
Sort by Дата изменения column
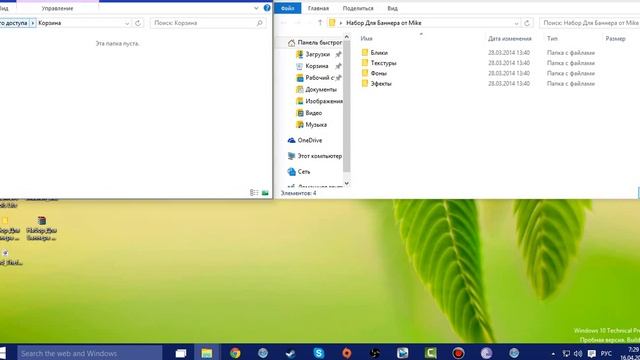coord(510,38)
